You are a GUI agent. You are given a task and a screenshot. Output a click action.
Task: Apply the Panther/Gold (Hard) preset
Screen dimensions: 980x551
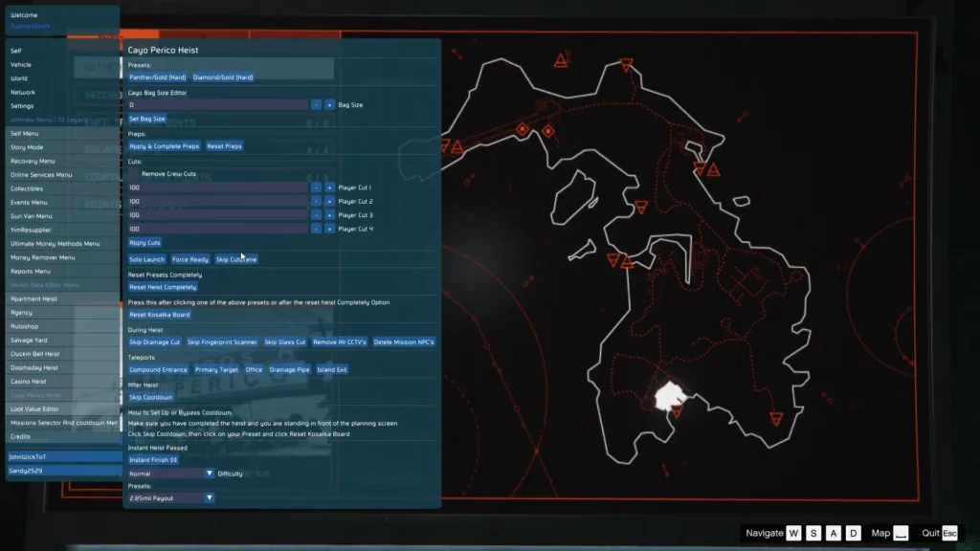158,77
